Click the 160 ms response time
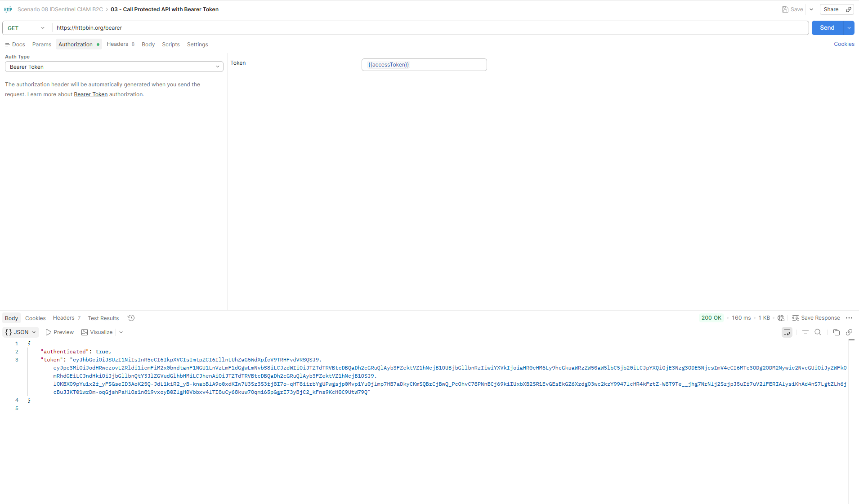The height and width of the screenshot is (504, 859). pos(741,318)
